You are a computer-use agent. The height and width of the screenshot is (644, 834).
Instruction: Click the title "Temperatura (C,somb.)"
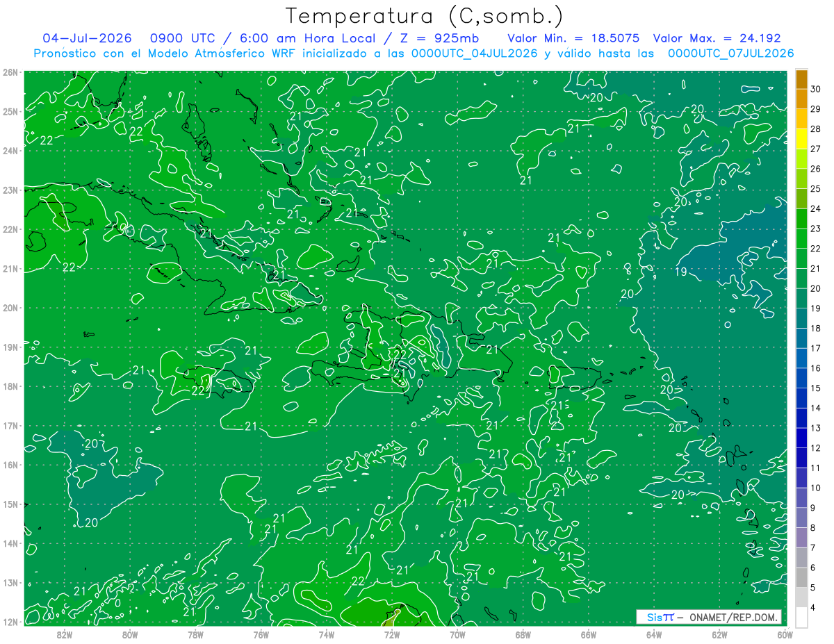pyautogui.click(x=425, y=16)
